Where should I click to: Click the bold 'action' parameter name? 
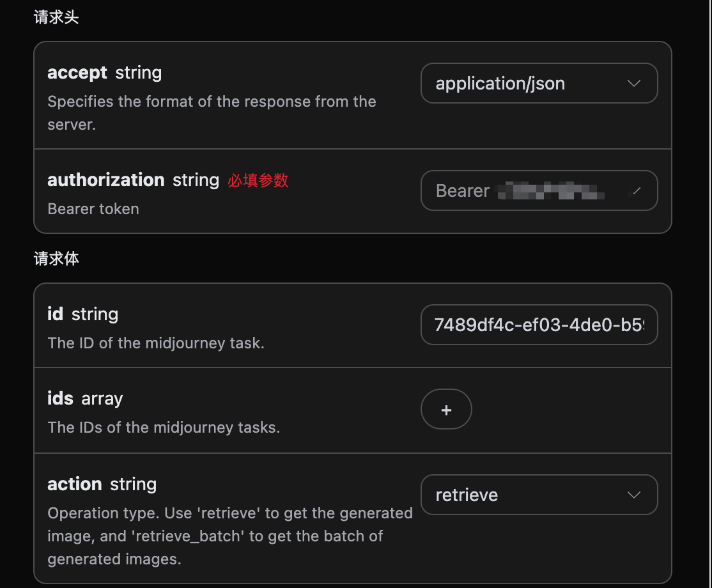pyautogui.click(x=74, y=484)
